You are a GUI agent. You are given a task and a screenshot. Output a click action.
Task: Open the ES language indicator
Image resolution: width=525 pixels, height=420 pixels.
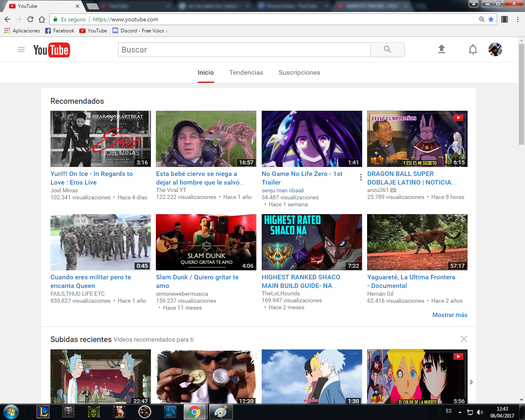click(449, 411)
